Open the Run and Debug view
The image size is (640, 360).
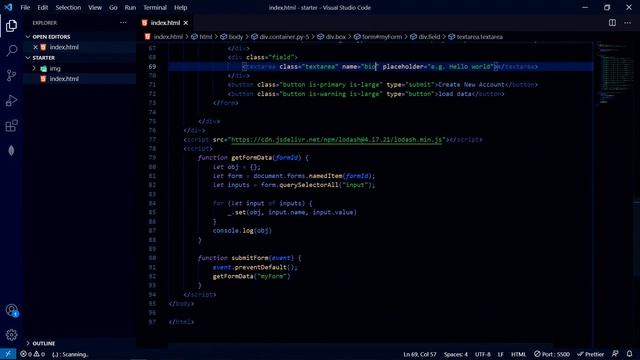pos(11,100)
